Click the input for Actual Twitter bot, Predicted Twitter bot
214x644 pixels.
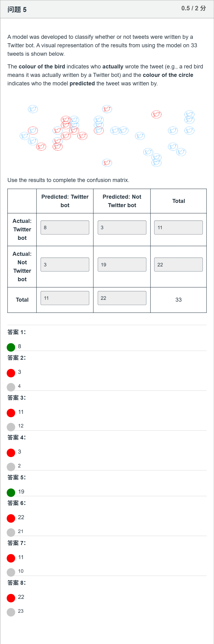[x=65, y=228]
